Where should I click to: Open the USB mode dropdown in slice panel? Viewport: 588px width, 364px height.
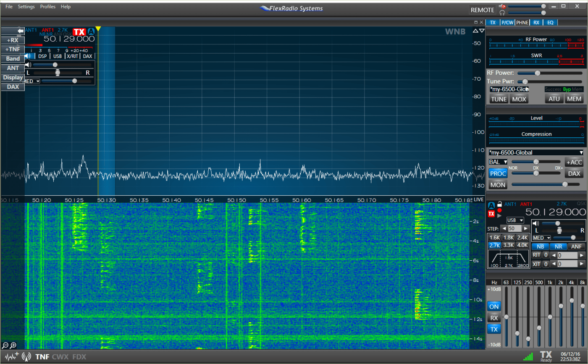coord(515,220)
